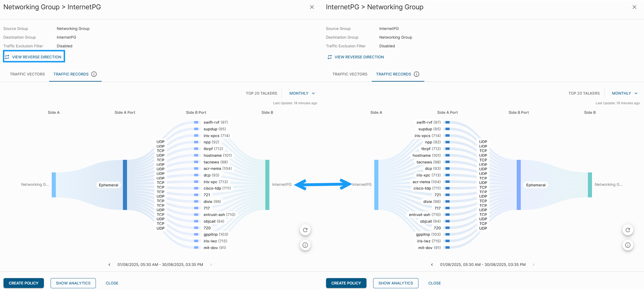The width and height of the screenshot is (644, 290).
Task: Switch to Traffic Vectors tab in right panel
Action: point(350,74)
